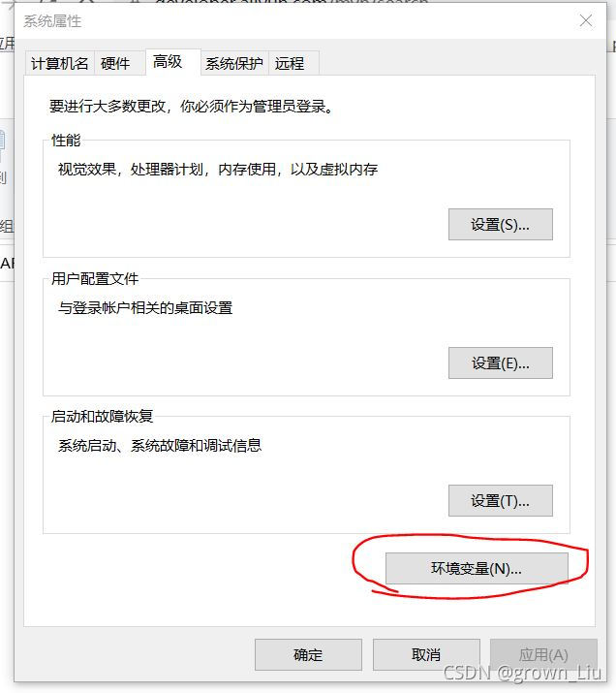The height and width of the screenshot is (693, 616).
Task: Click the 用户配置文件 group label
Action: (x=95, y=278)
